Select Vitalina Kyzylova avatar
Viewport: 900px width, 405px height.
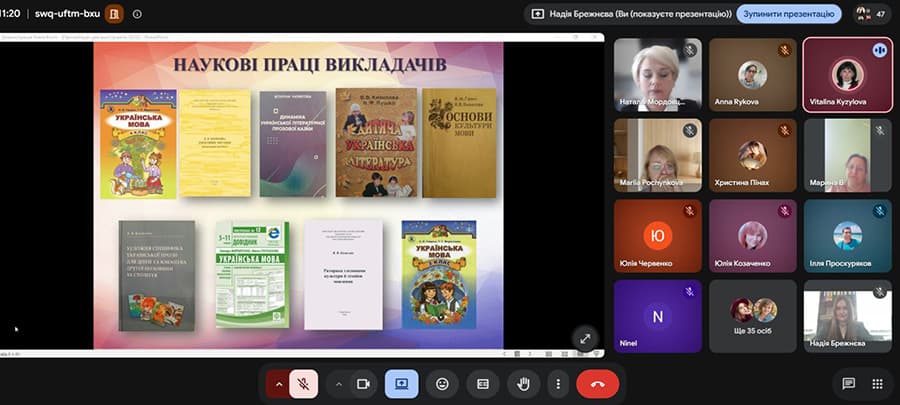[x=847, y=75]
